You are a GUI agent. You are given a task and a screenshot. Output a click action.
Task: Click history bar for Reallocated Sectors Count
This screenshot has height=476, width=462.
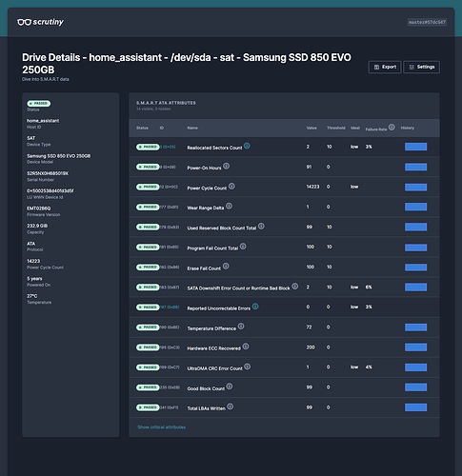(x=415, y=147)
